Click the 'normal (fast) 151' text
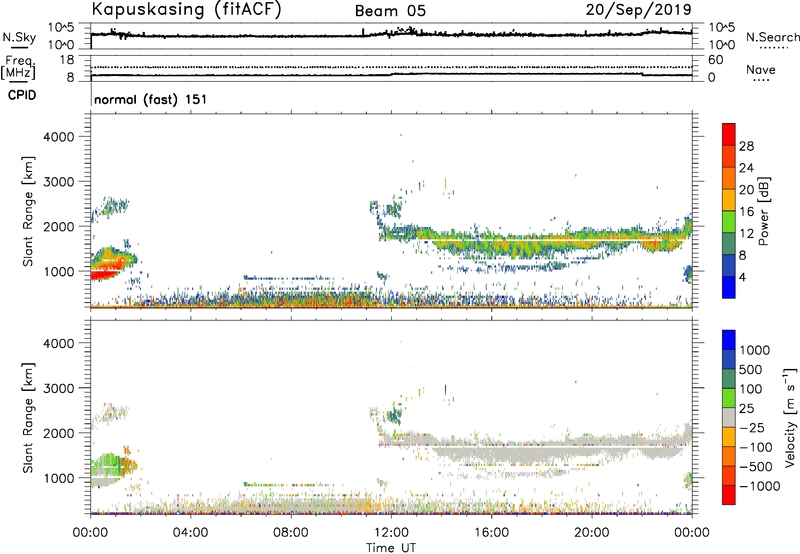Image resolution: width=800 pixels, height=554 pixels. coord(151,99)
